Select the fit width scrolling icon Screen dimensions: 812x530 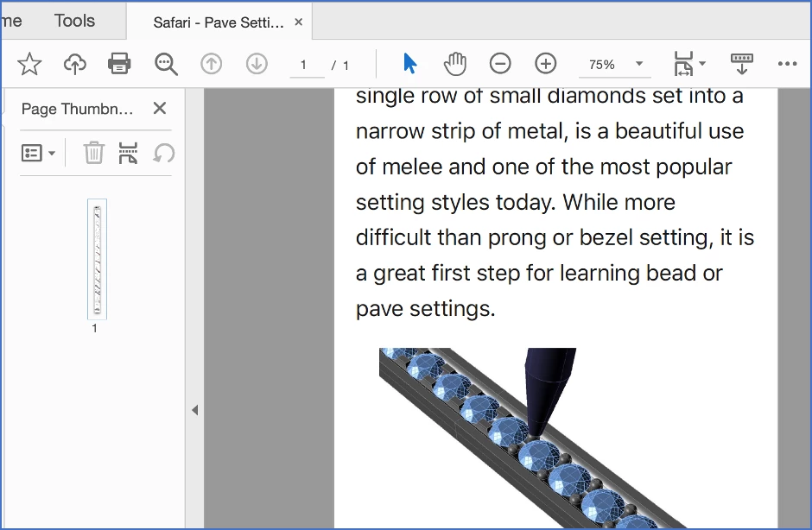point(683,64)
